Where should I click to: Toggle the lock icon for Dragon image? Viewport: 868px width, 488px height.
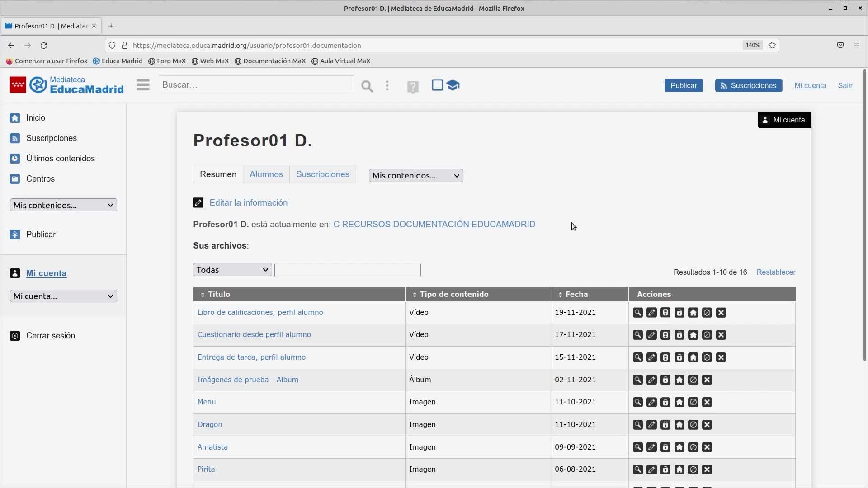pos(665,425)
